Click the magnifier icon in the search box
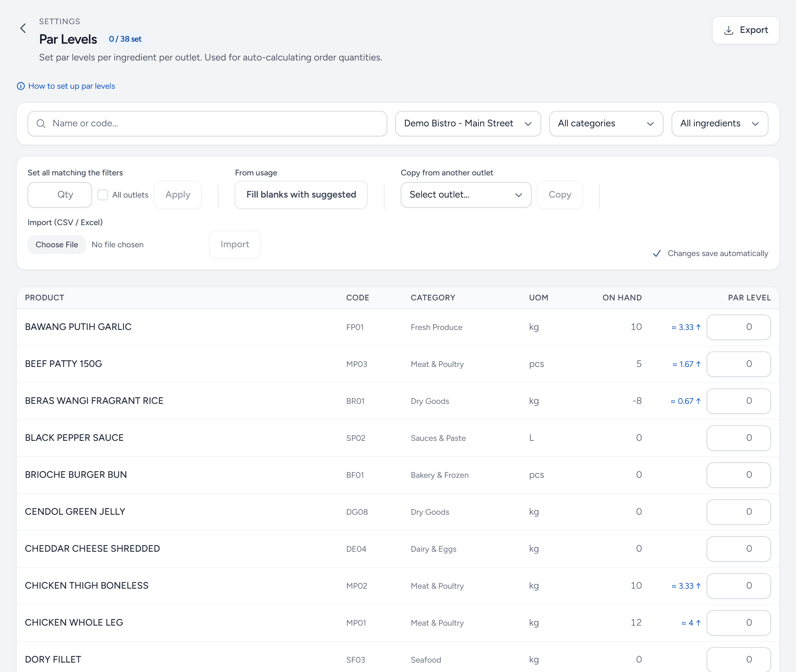 pos(41,123)
